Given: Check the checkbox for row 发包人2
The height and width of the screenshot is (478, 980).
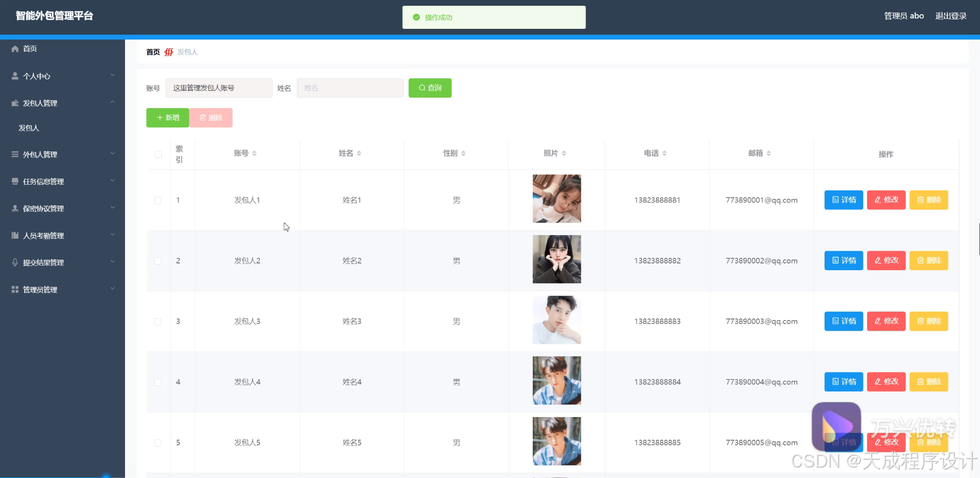Looking at the screenshot, I should (158, 260).
